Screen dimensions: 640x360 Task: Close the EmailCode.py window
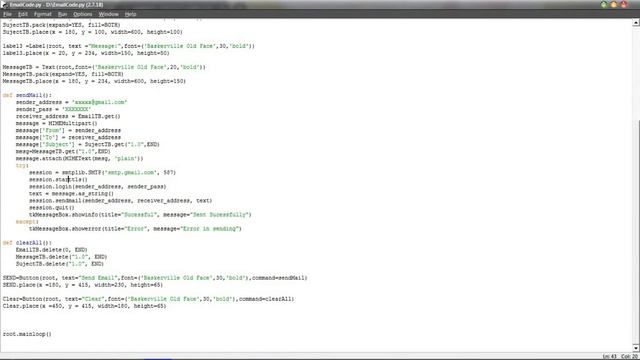(x=624, y=4)
